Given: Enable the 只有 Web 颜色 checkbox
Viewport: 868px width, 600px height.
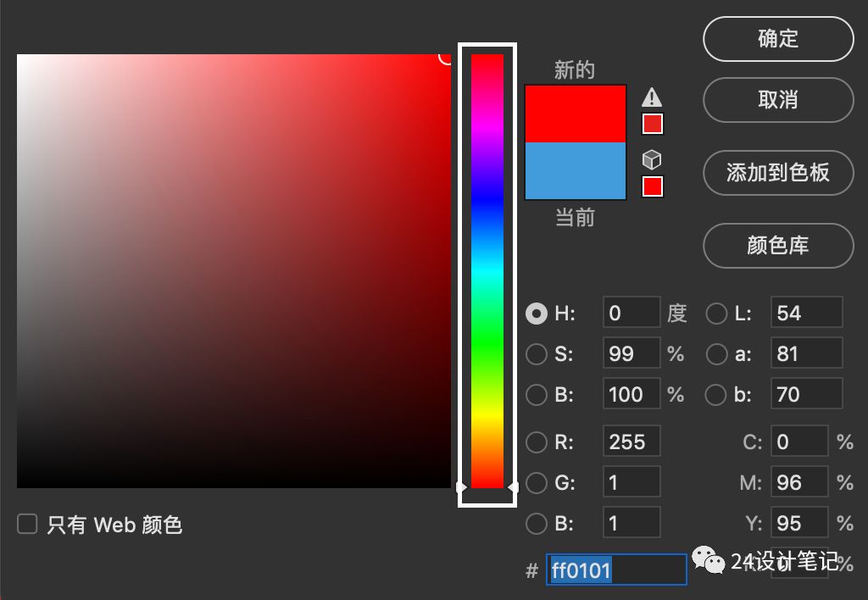Looking at the screenshot, I should coord(28,525).
